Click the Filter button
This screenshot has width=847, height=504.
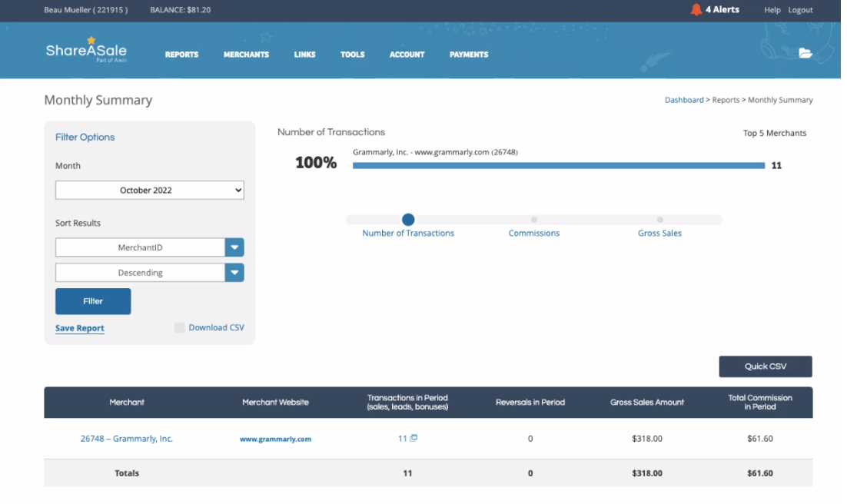[93, 301]
